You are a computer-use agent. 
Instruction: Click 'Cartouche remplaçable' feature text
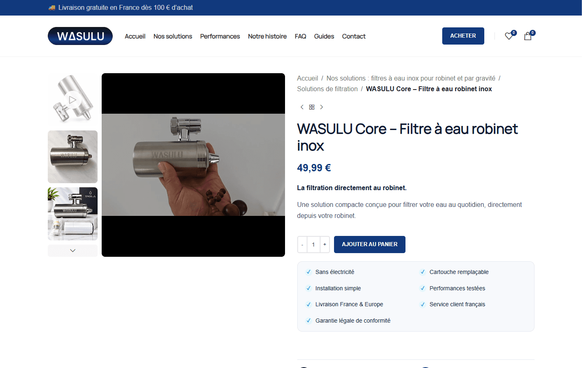(x=459, y=272)
